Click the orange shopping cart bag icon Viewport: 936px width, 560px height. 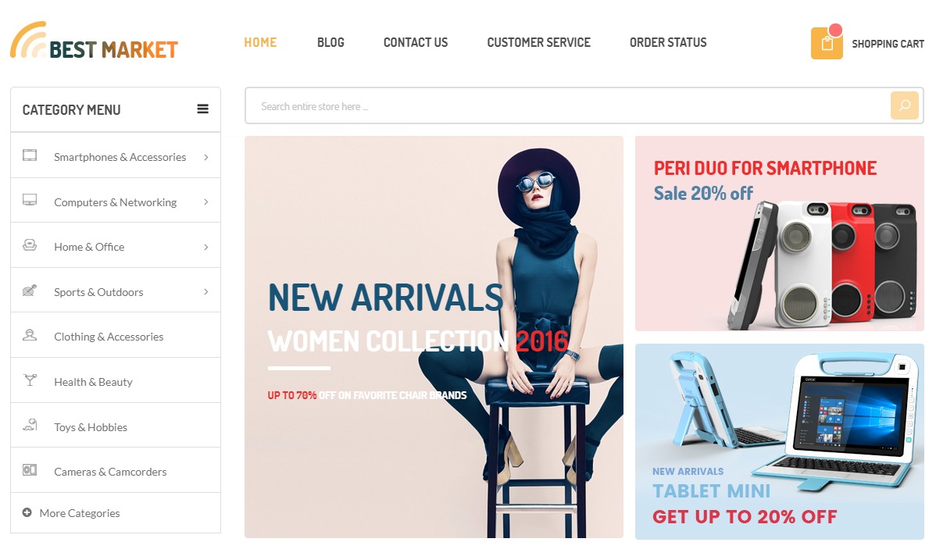tap(826, 43)
